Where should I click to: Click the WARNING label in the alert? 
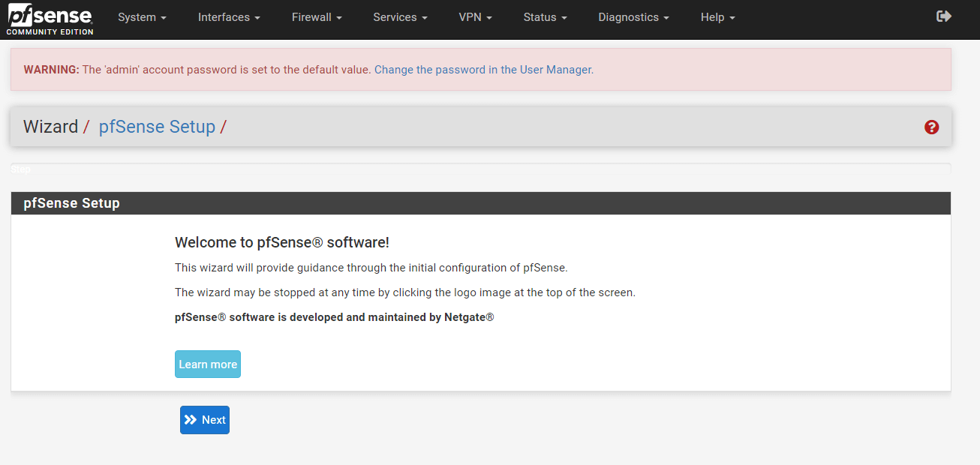51,70
